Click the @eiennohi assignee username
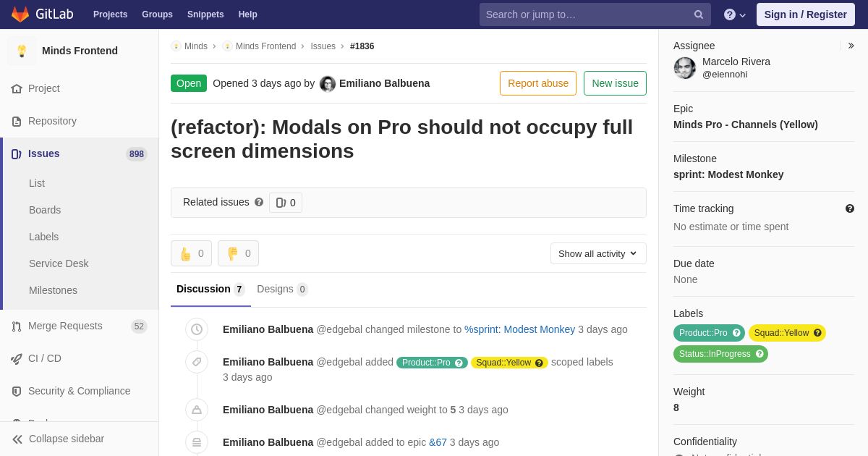 pyautogui.click(x=725, y=75)
